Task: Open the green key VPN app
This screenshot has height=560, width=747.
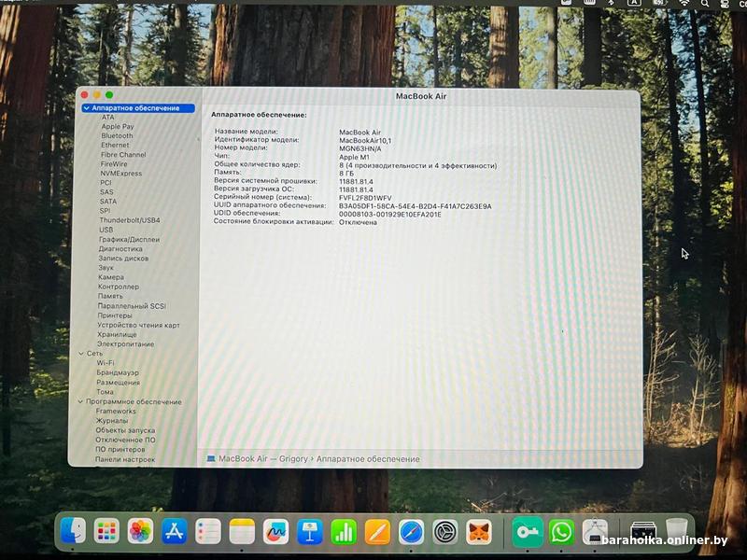Action: 528,531
